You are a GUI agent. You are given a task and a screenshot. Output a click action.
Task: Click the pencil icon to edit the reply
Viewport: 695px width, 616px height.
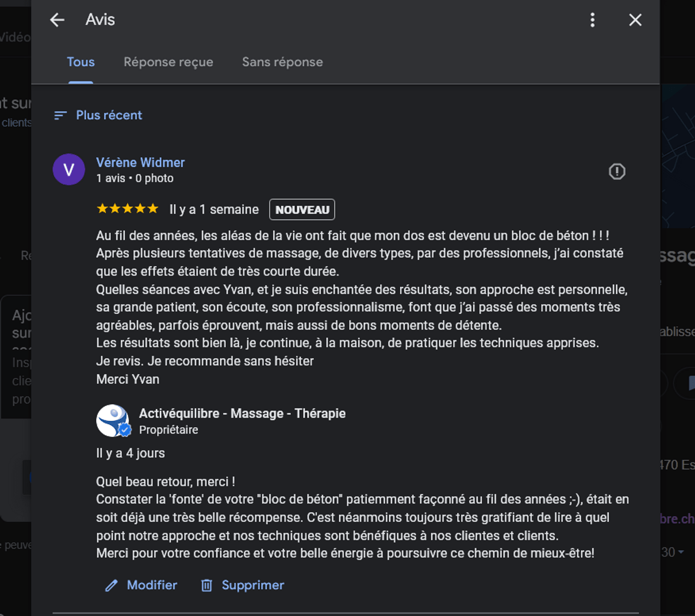pos(112,585)
